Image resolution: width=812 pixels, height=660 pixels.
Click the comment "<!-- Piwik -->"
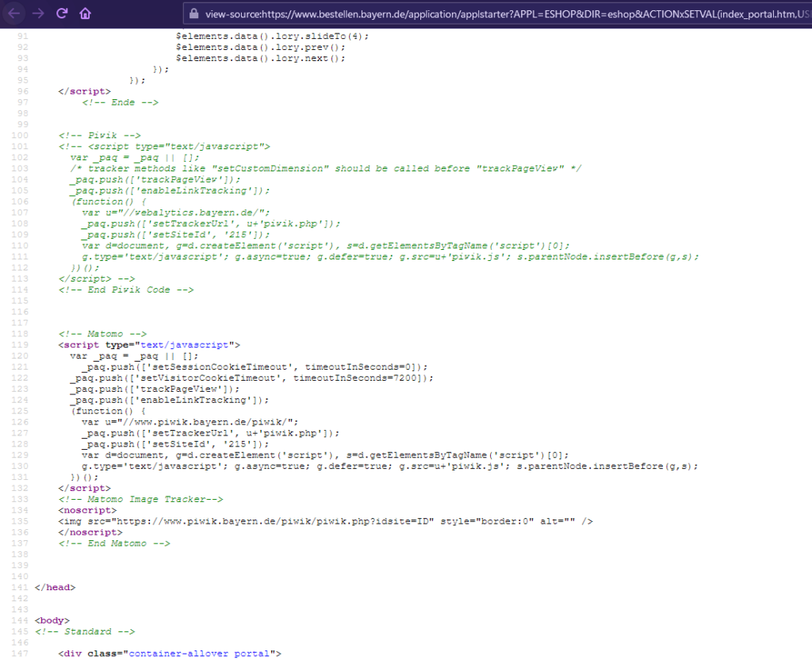99,135
